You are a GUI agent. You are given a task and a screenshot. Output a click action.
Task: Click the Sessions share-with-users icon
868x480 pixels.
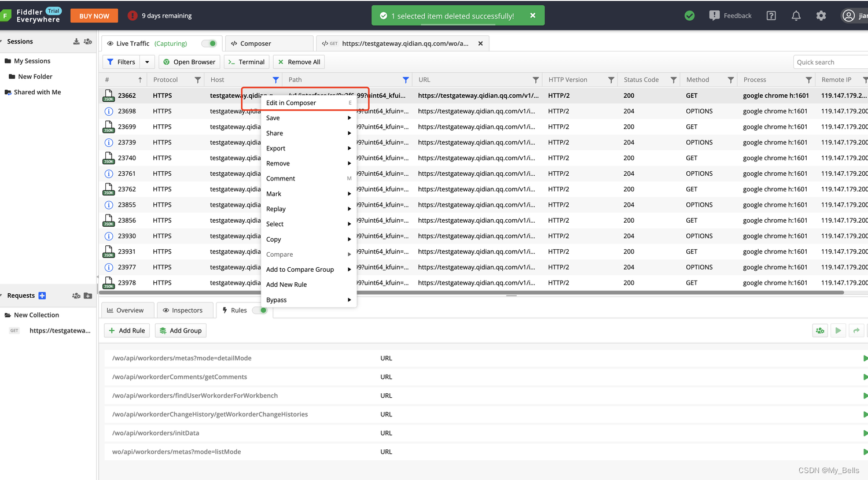click(x=88, y=42)
